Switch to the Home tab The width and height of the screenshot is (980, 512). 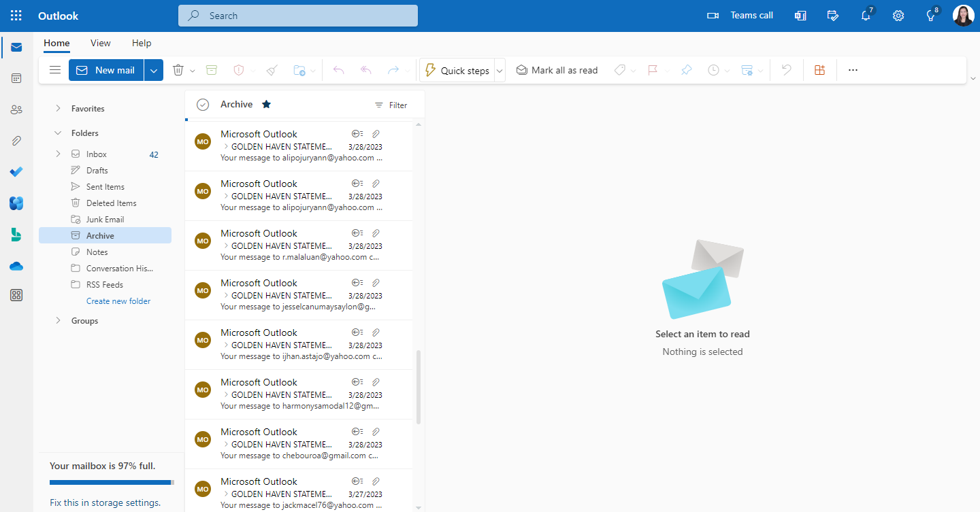56,43
